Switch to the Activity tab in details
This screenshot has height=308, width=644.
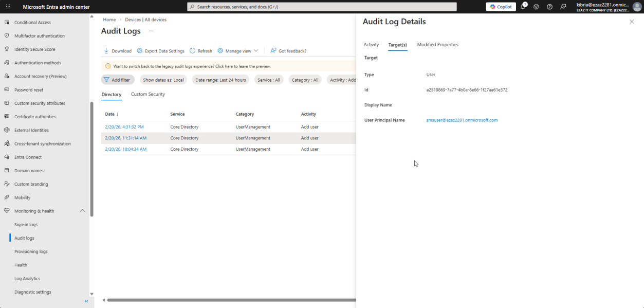tap(371, 45)
